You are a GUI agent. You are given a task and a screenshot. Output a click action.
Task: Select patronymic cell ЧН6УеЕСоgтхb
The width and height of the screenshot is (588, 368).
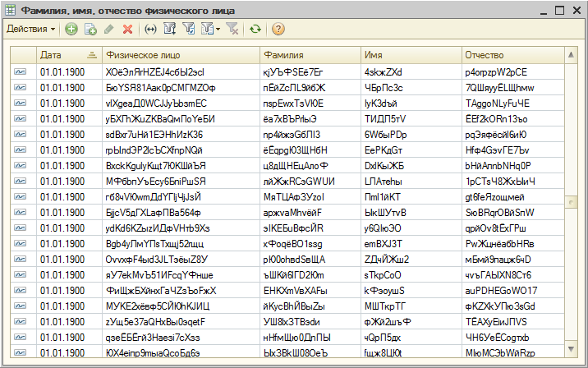(x=512, y=338)
